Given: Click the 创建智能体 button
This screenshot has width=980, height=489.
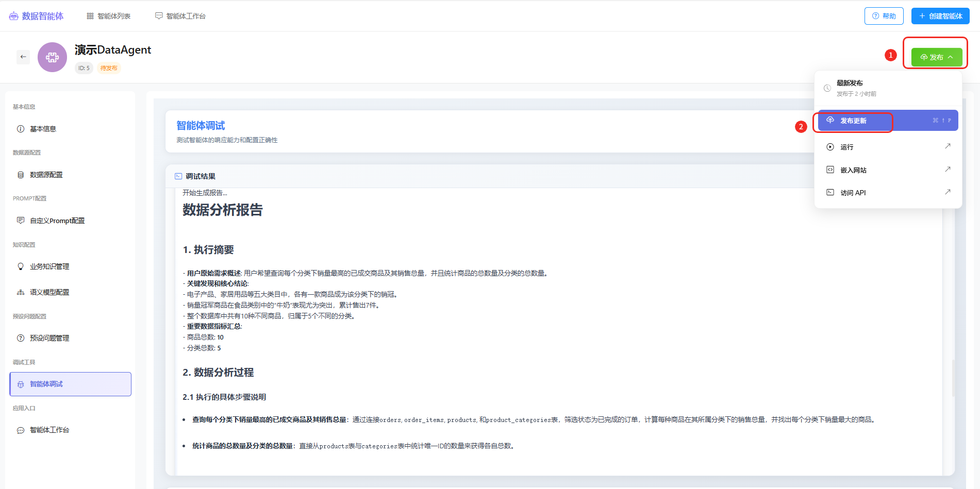Looking at the screenshot, I should click(940, 15).
